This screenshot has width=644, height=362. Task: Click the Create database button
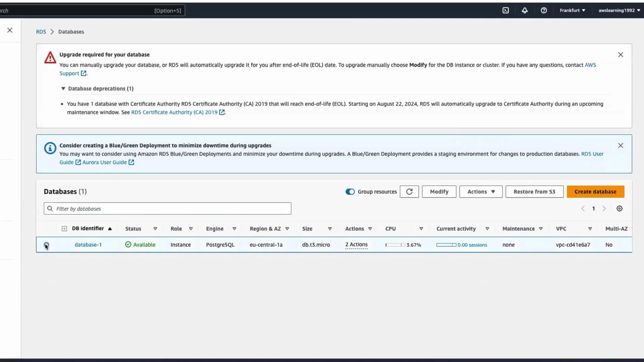coord(596,191)
